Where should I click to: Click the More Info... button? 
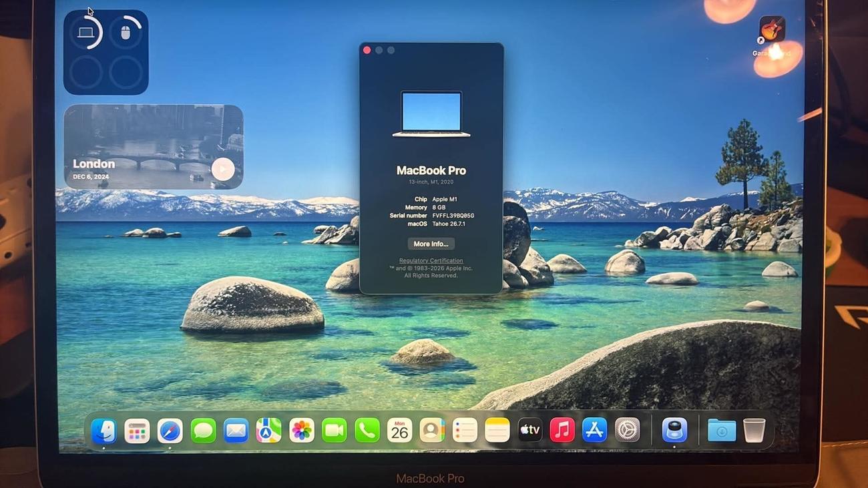[x=431, y=244]
